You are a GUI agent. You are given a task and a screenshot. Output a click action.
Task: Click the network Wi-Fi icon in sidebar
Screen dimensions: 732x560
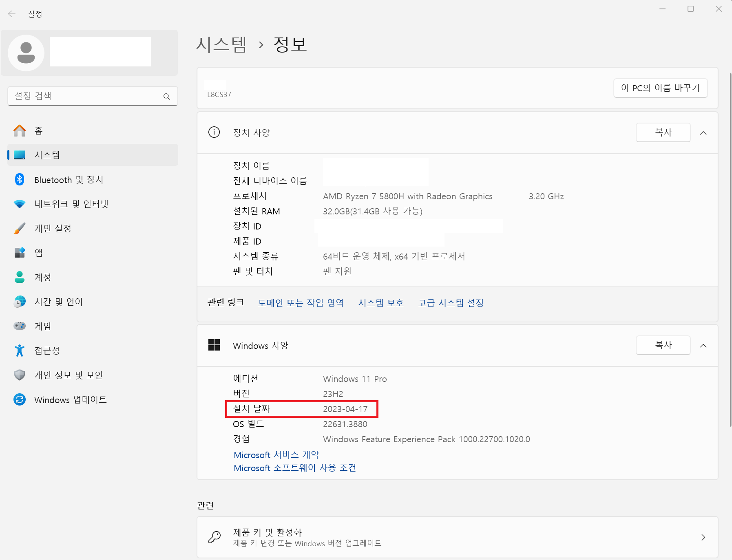tap(20, 204)
